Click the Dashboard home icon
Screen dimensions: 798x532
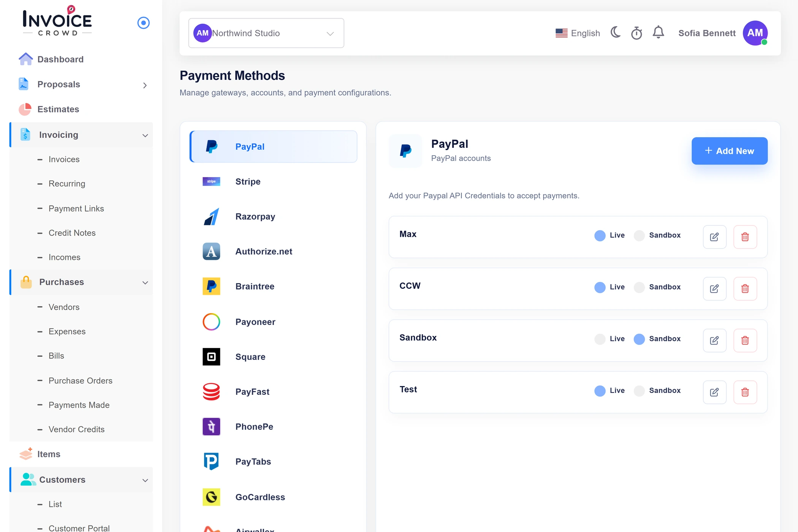coord(26,59)
